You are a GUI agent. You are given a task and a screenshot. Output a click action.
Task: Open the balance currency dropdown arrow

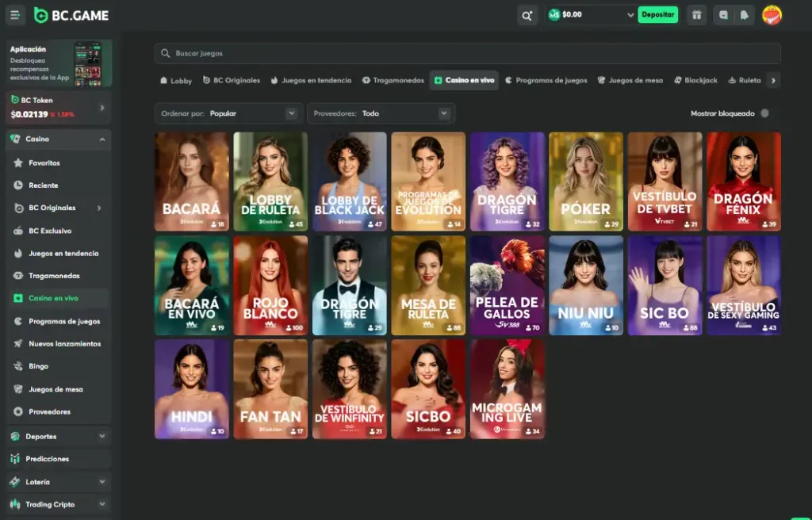(630, 15)
